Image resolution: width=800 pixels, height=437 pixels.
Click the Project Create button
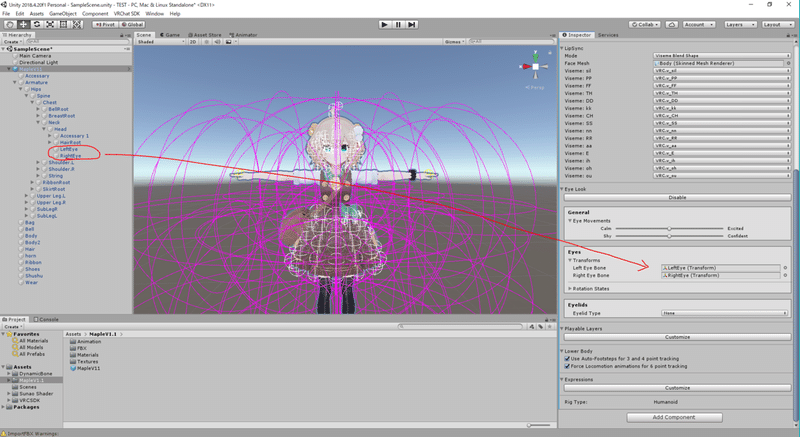click(x=12, y=326)
